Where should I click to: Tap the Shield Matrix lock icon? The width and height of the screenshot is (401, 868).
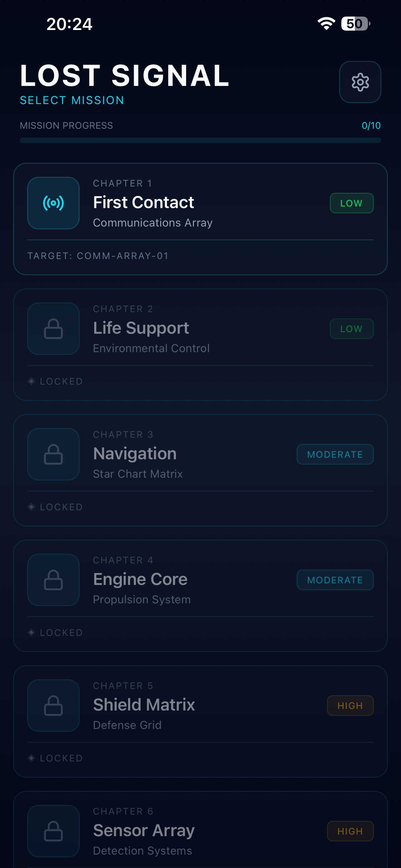coord(53,706)
